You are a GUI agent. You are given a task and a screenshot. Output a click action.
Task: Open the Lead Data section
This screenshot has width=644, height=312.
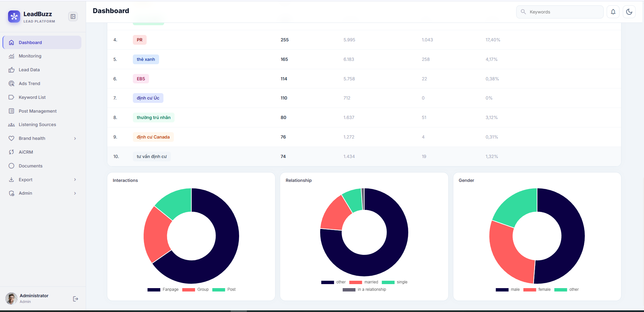point(42,70)
